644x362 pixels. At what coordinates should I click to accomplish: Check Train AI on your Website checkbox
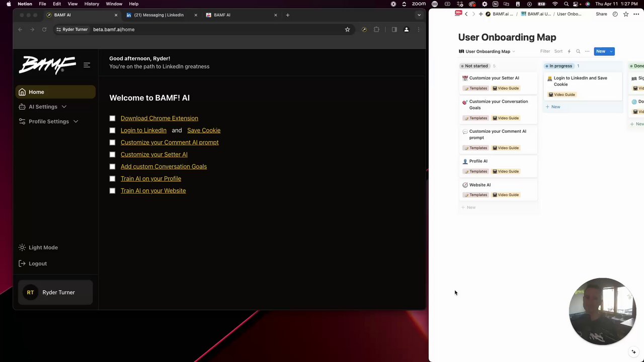[x=112, y=191]
